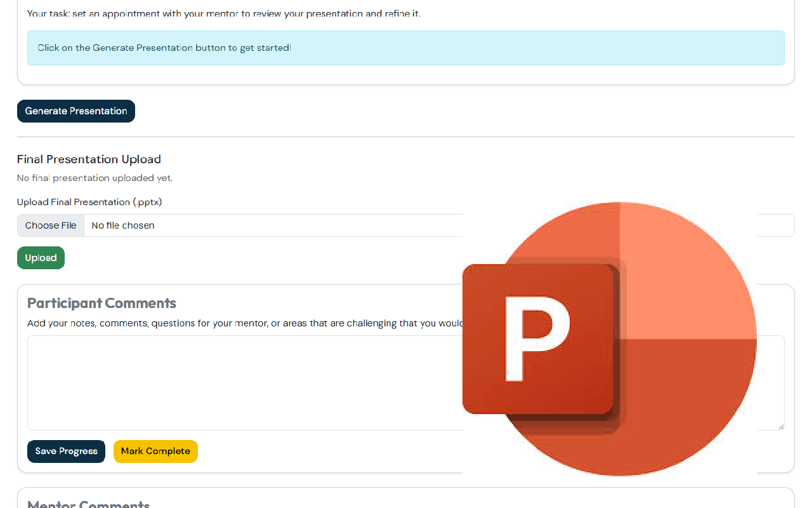The height and width of the screenshot is (508, 812).
Task: Save progress on participant comments
Action: point(66,451)
